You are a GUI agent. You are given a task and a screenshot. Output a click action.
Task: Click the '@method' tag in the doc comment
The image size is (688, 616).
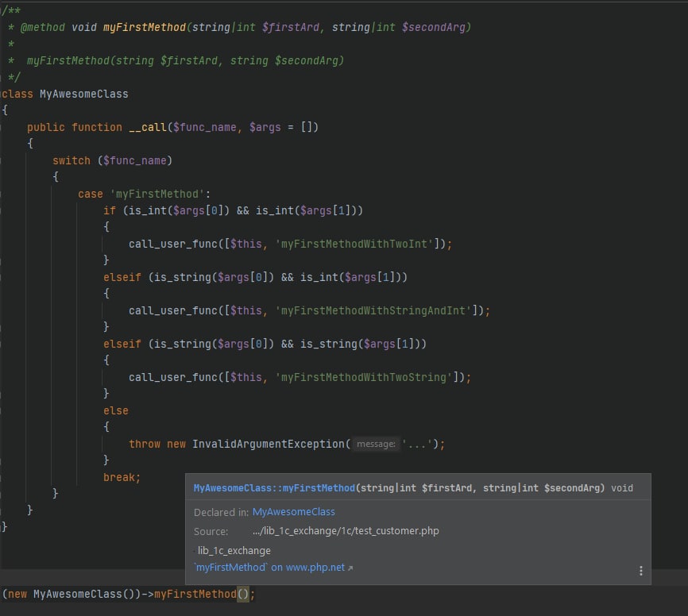point(43,27)
